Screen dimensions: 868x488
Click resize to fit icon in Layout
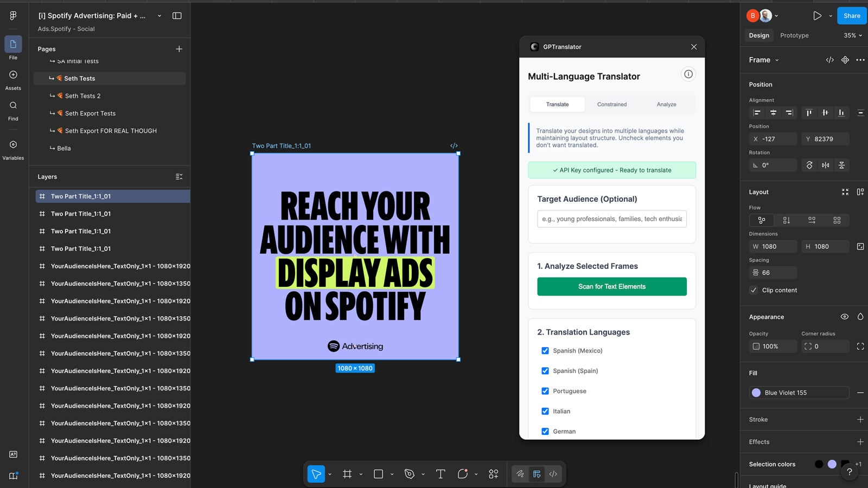pos(845,192)
